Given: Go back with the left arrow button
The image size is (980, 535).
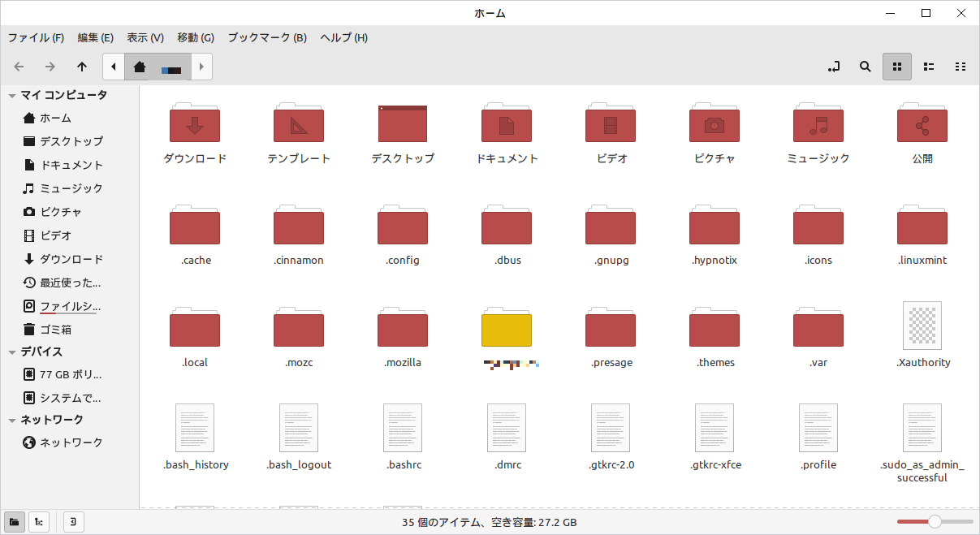Looking at the screenshot, I should pos(19,67).
